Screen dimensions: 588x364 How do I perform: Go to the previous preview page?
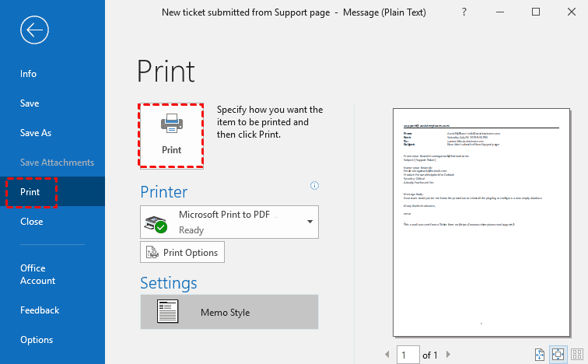point(388,355)
